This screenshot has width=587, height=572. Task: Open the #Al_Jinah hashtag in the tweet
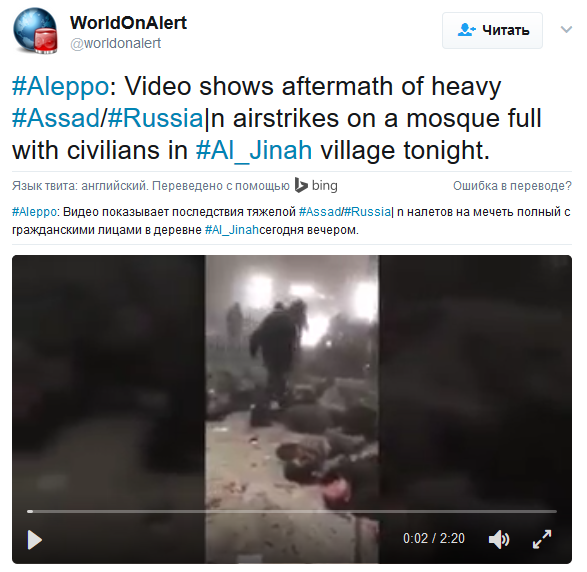coord(254,151)
